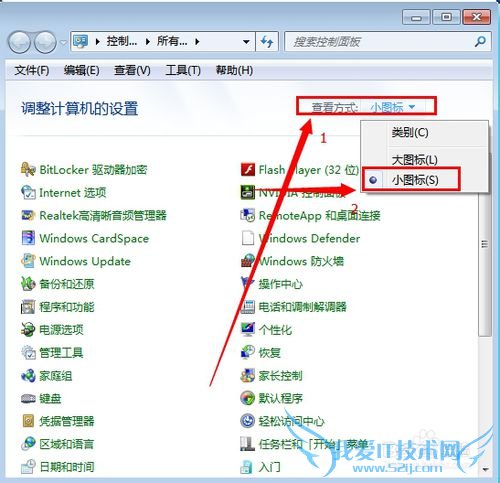The height and width of the screenshot is (483, 500).
Task: Open the Internet 选项 icon
Action: 28,192
